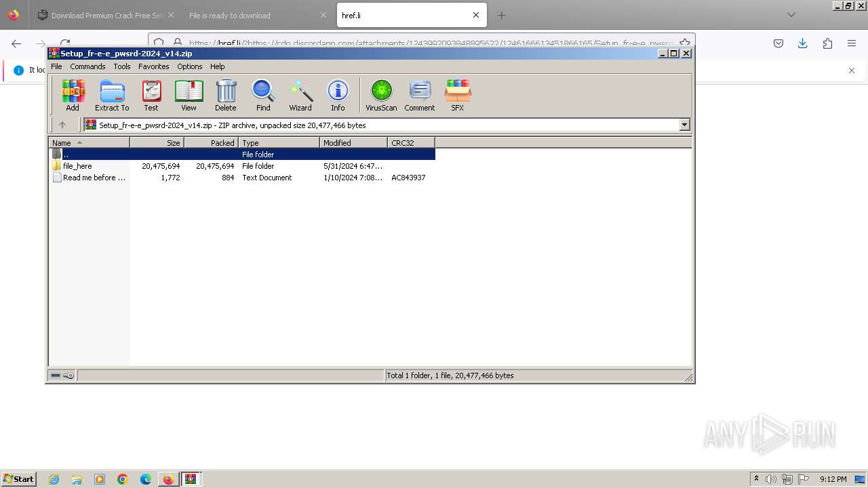This screenshot has width=868, height=488.
Task: Sort by the Size column header
Action: click(x=157, y=142)
